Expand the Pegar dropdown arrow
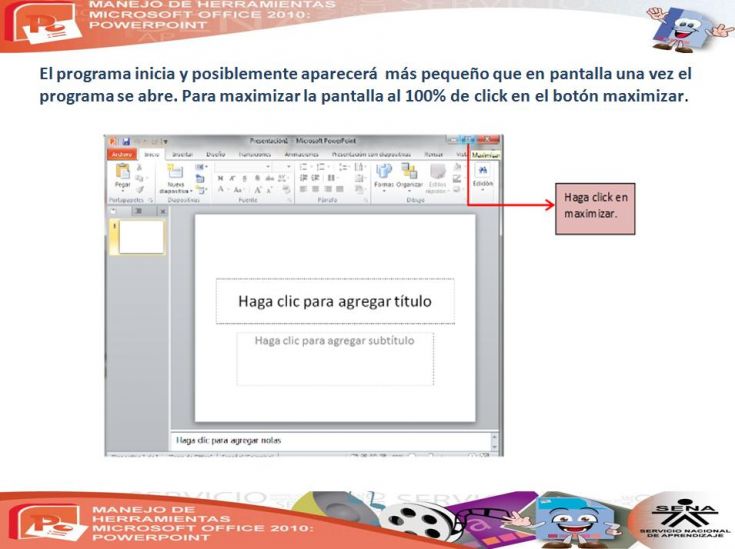735x549 pixels. click(122, 191)
